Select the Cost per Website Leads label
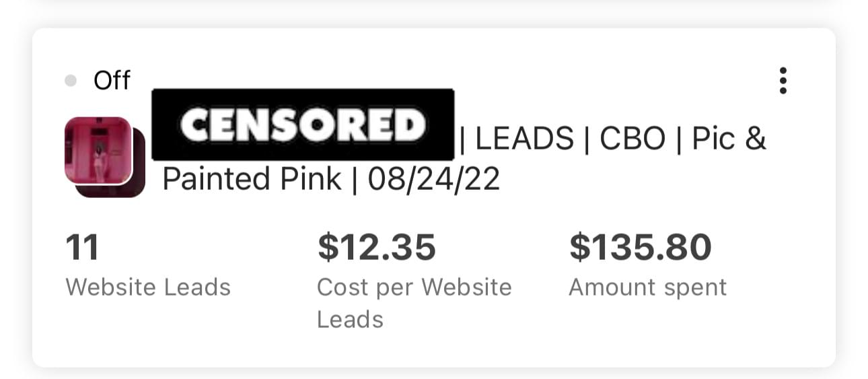 tap(414, 288)
